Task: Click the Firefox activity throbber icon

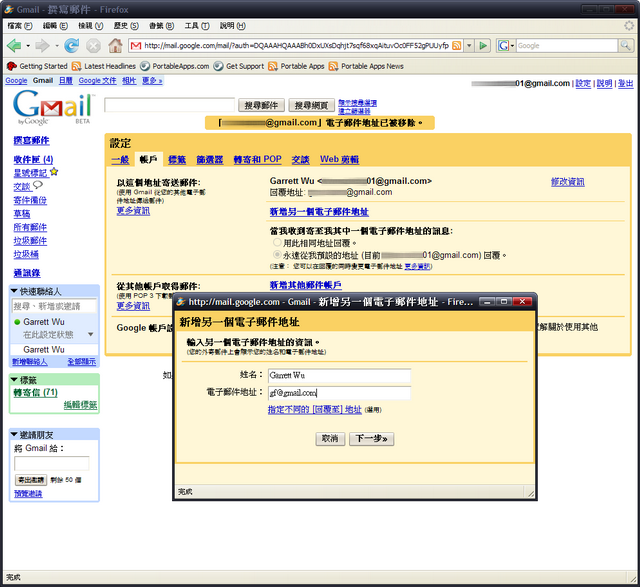Action: coord(629,26)
